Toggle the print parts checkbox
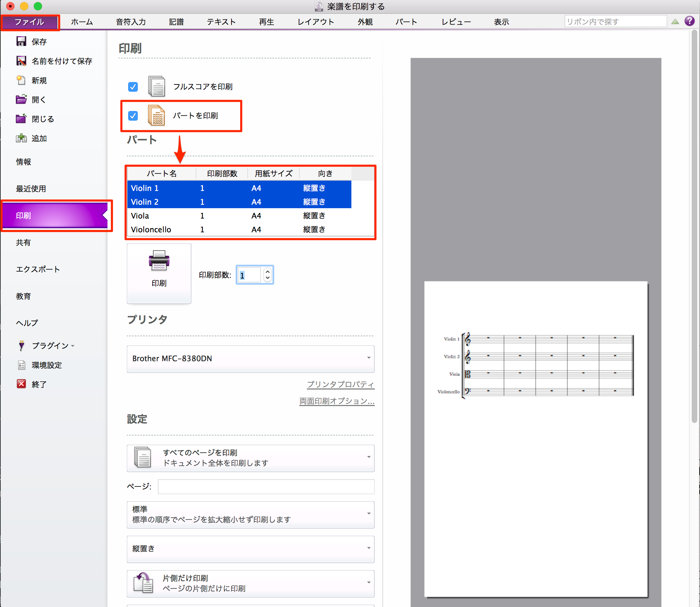Screen dimensions: 700x607 133,115
